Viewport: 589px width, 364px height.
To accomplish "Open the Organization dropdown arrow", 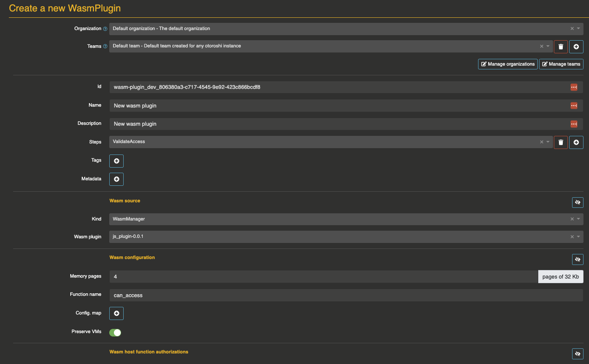I will (578, 28).
